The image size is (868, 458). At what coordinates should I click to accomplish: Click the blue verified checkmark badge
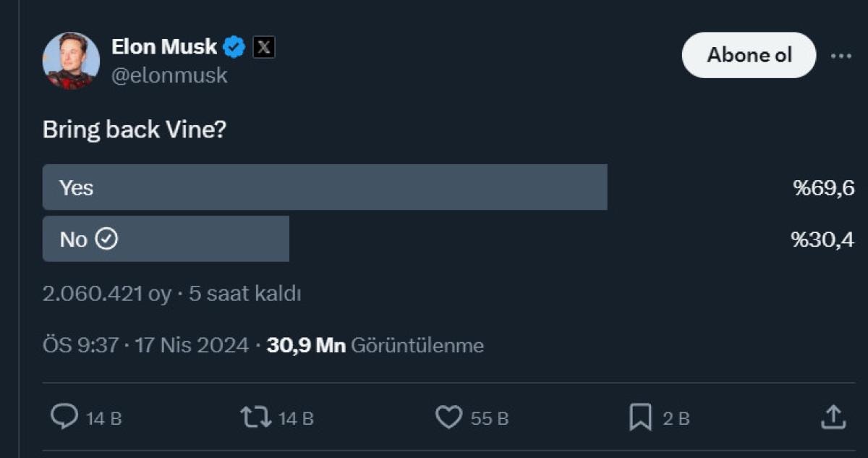click(x=234, y=47)
